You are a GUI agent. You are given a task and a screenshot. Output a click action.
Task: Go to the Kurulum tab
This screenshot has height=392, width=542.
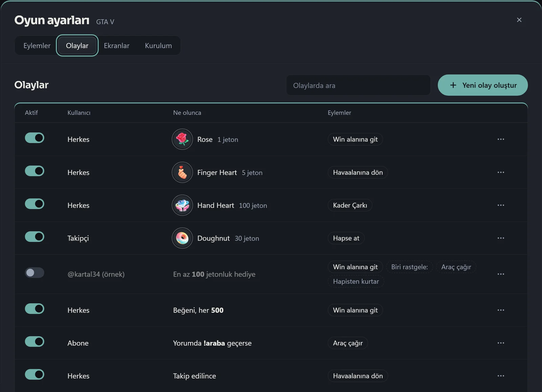click(158, 45)
